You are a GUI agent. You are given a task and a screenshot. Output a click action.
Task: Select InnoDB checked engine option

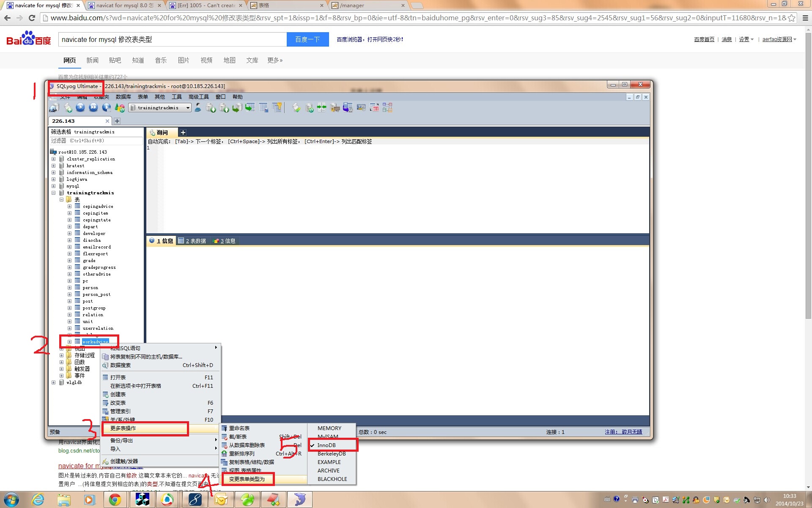click(x=332, y=445)
